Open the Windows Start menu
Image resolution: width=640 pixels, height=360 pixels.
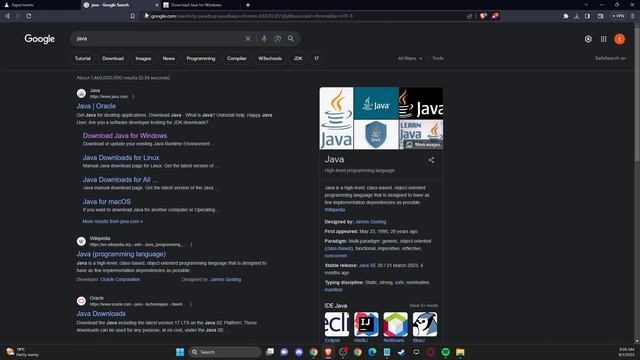(x=180, y=352)
